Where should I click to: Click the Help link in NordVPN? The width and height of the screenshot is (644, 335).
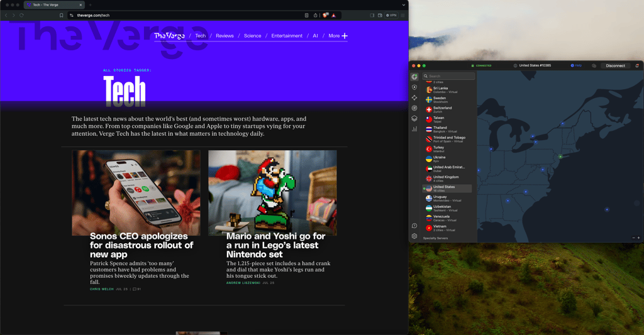click(576, 66)
